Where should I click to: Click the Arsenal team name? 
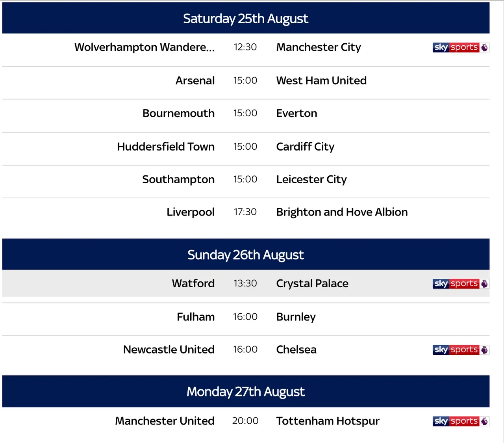coord(195,80)
